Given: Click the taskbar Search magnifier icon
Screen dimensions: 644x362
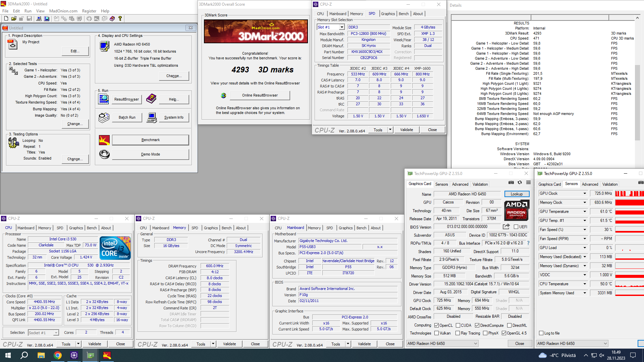Looking at the screenshot, I should tap(24, 355).
